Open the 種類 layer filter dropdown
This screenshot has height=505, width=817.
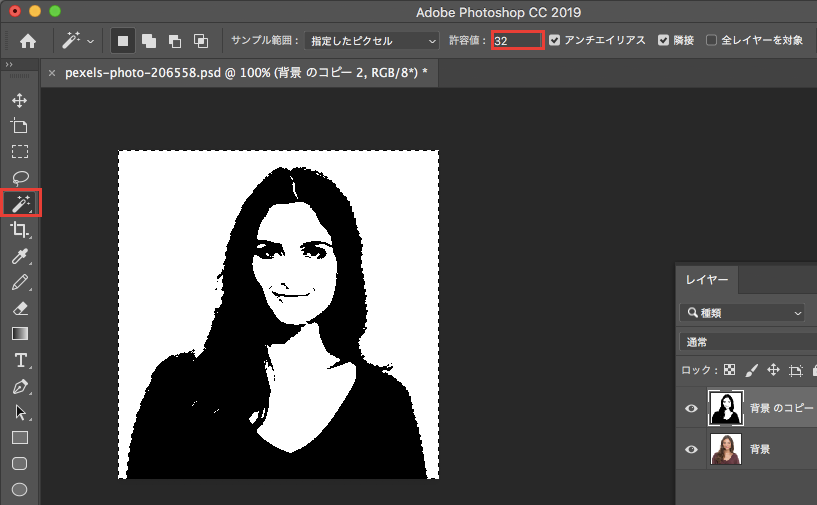(742, 313)
